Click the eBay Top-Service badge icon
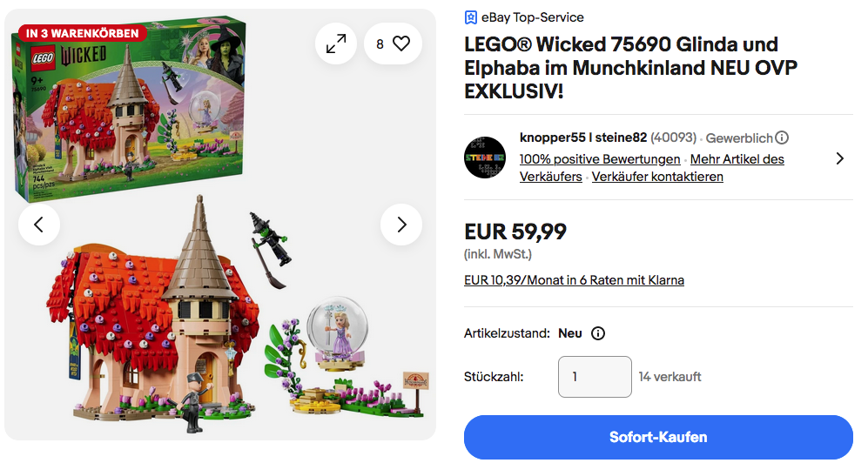Screen dimensions: 868x463 471,17
